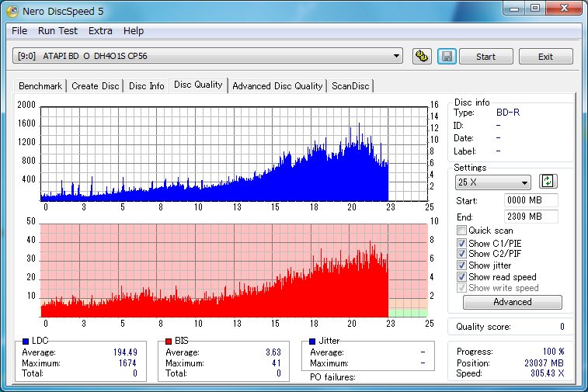Click the Start MB input field
The height and width of the screenshot is (392, 588).
[x=531, y=200]
